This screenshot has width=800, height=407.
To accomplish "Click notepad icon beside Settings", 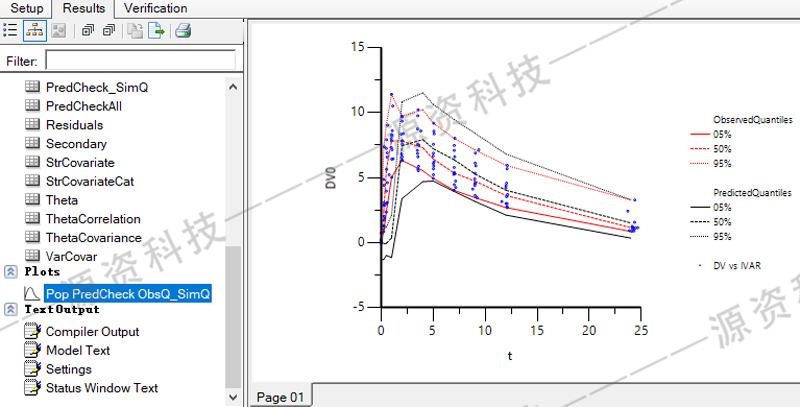I will pos(32,369).
